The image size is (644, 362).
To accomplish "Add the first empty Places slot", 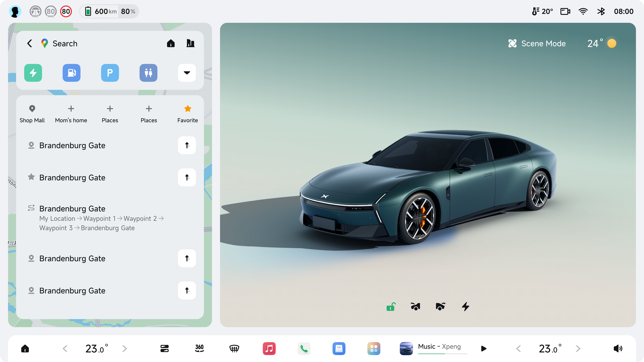I will 110,114.
